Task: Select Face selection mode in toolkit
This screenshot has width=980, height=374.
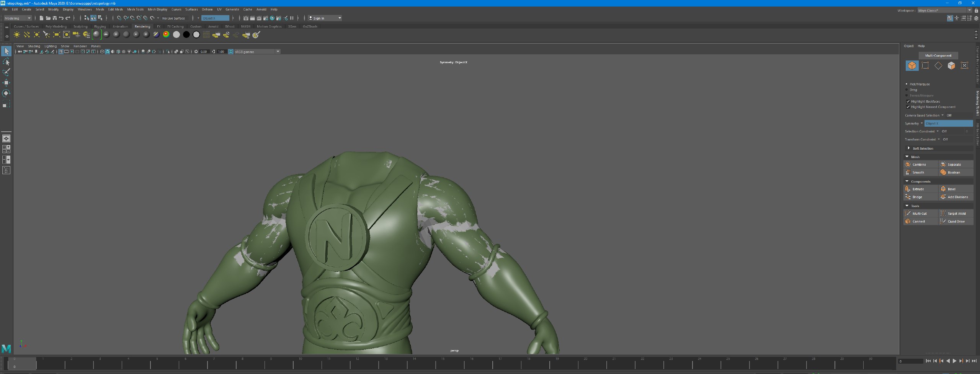Action: [x=951, y=65]
